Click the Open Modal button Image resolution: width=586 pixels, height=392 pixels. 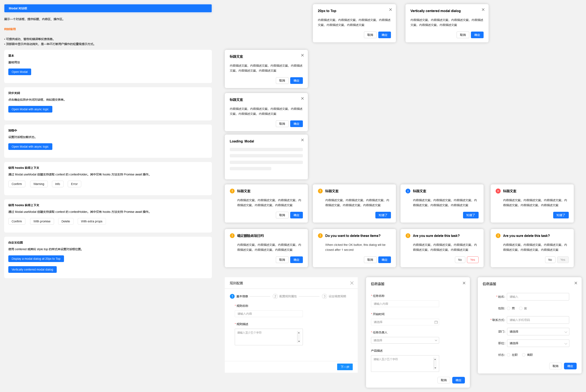click(x=20, y=72)
